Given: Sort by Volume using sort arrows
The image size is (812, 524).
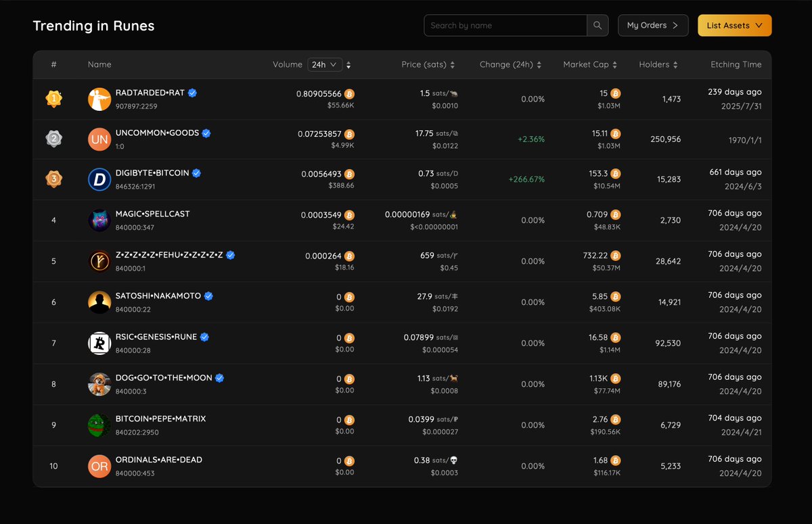Looking at the screenshot, I should click(348, 65).
